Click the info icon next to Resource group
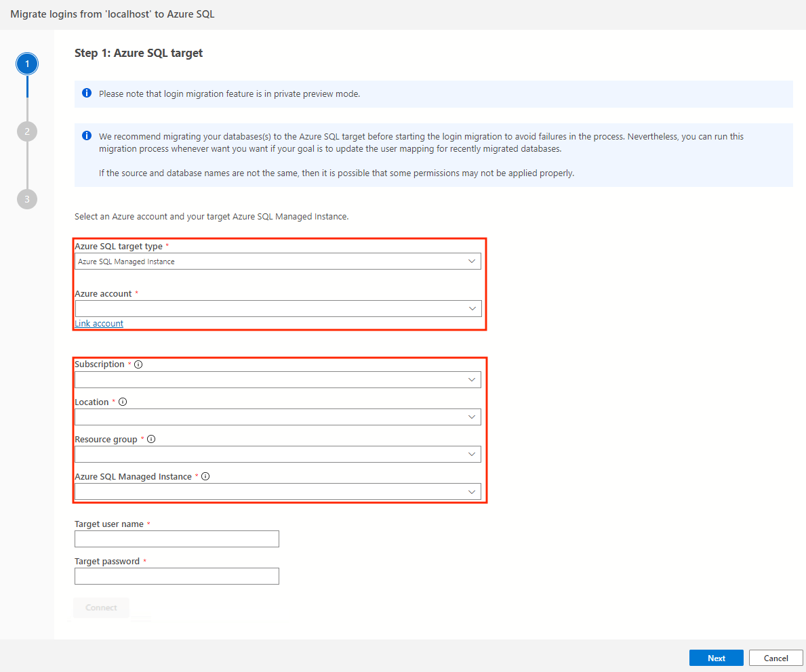Viewport: 806px width, 672px height. coord(150,438)
